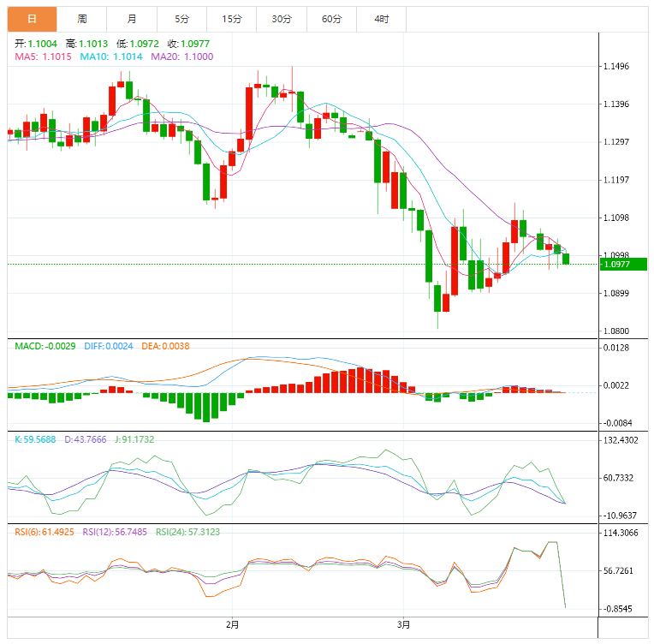The image size is (654, 644).
Task: Click the RSI(12): 56.7485 label
Action: point(115,532)
